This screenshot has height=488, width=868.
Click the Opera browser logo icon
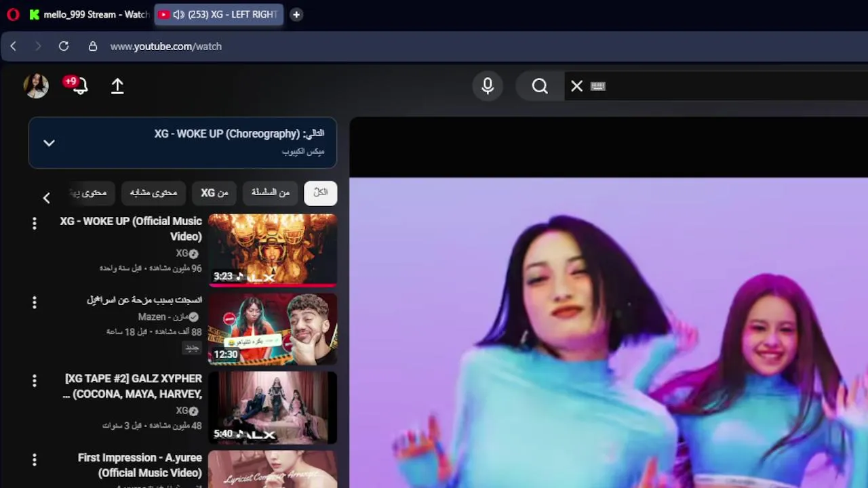click(x=13, y=14)
